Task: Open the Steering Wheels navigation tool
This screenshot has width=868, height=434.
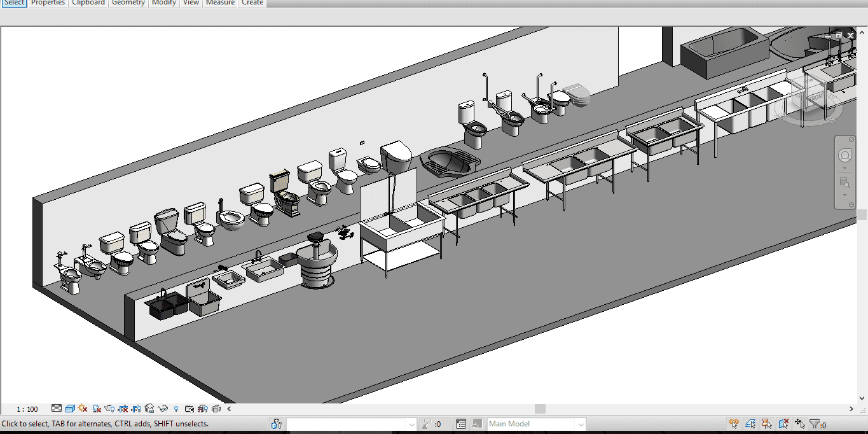Action: 844,155
